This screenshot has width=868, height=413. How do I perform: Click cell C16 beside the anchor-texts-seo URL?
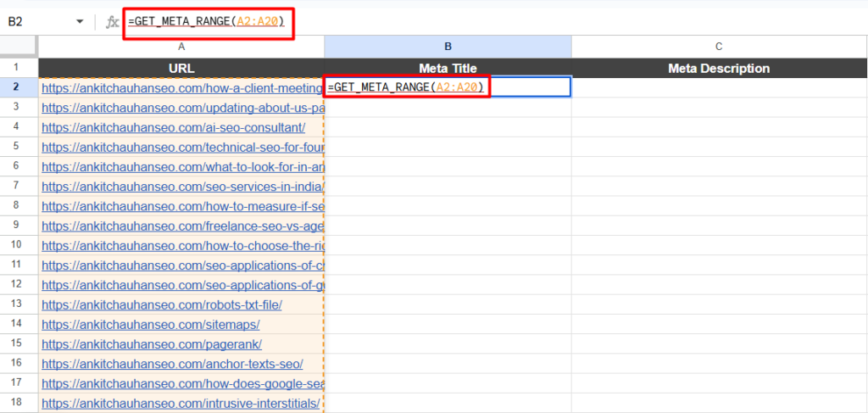click(719, 364)
